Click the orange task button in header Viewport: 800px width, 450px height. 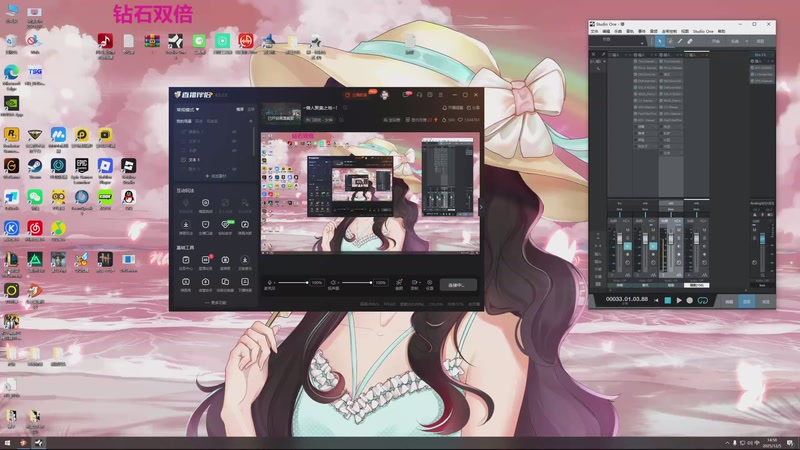357,95
